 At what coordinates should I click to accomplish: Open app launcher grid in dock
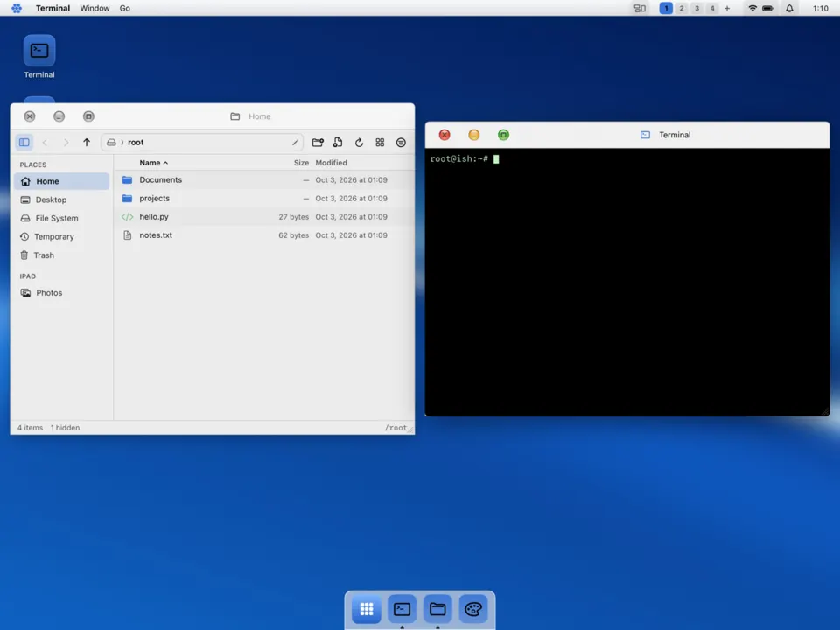click(367, 609)
